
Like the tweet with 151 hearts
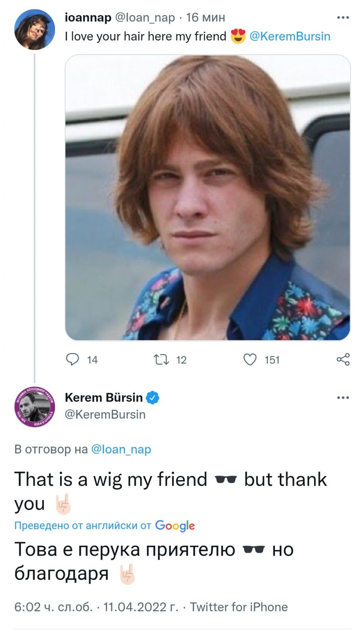(x=250, y=359)
